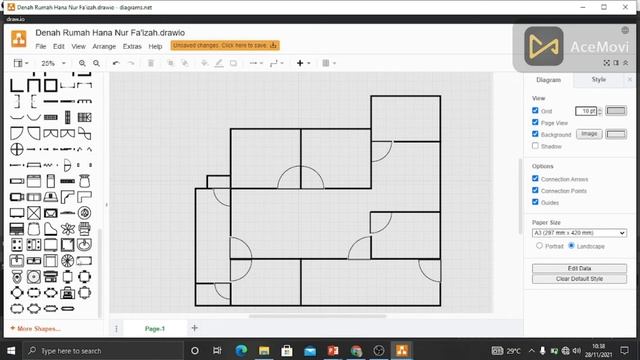Open Edge browser from the taskbar

(241, 350)
